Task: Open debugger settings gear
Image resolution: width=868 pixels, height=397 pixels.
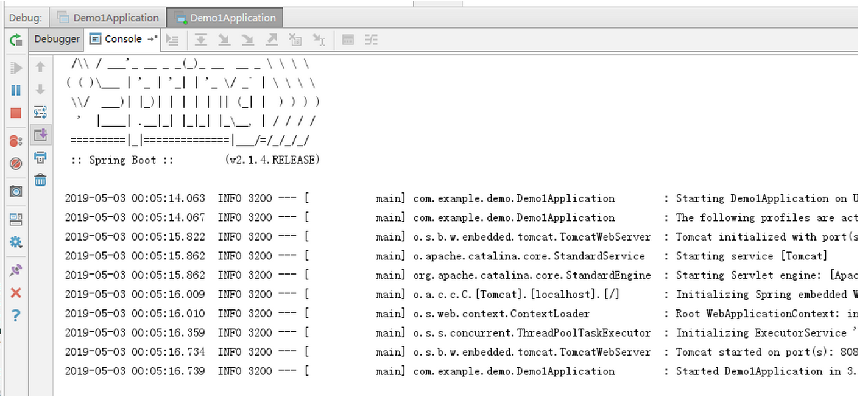Action: tap(16, 242)
